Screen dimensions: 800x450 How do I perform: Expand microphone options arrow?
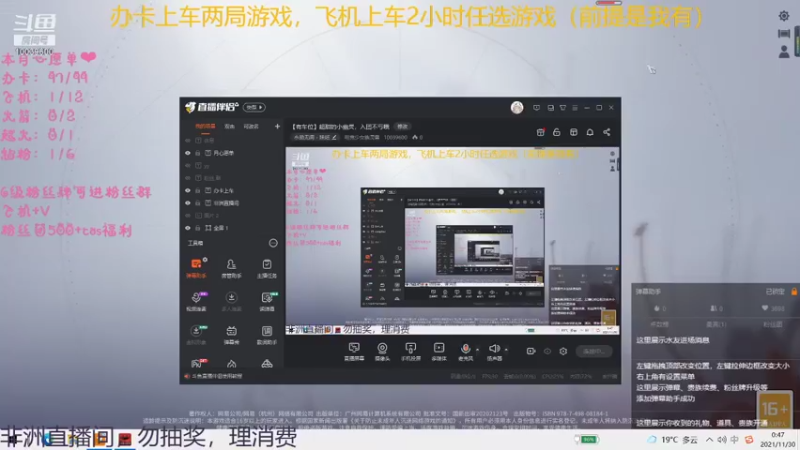(x=478, y=349)
